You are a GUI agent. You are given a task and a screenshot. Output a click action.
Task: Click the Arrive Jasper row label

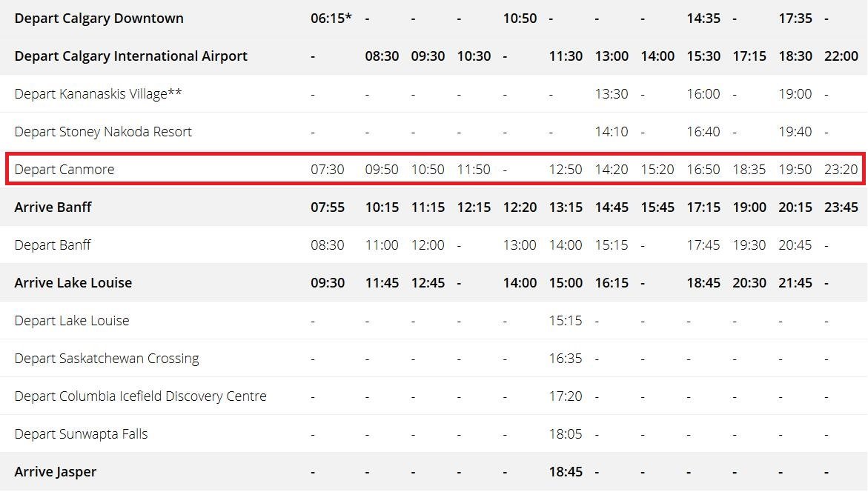pos(56,472)
